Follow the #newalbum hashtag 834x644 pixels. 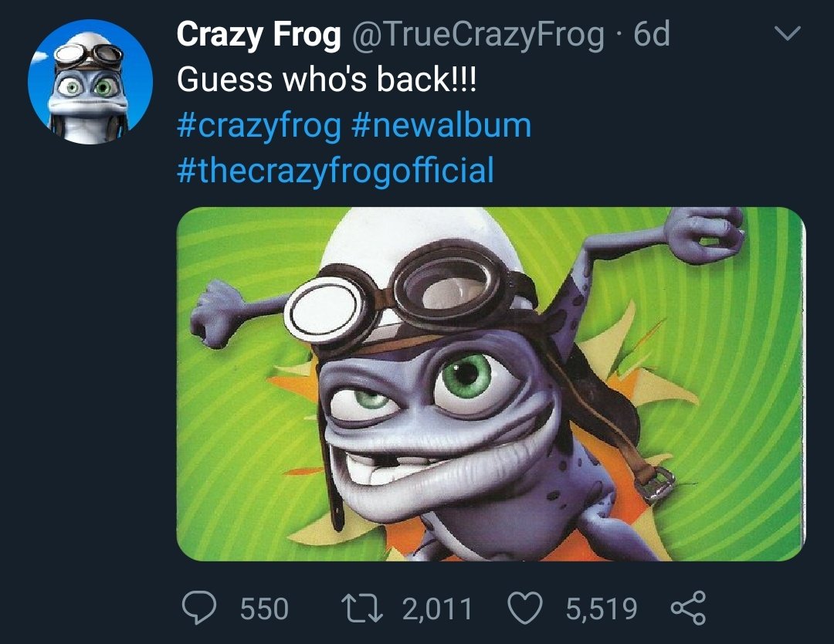point(442,125)
